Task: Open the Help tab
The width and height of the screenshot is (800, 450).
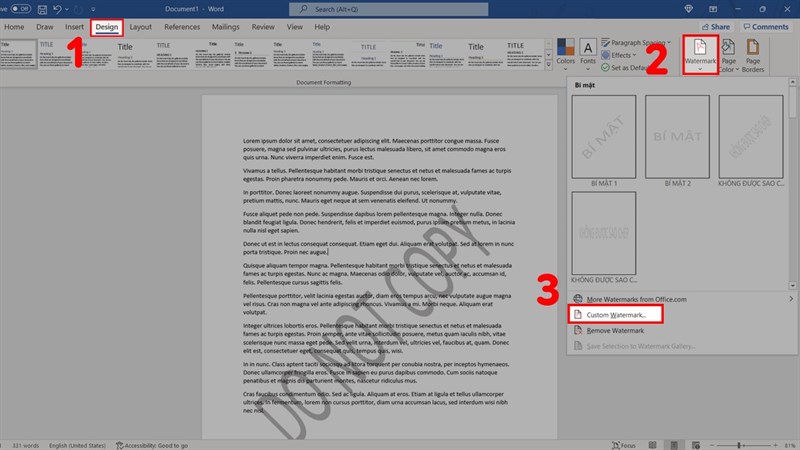Action: coord(322,27)
